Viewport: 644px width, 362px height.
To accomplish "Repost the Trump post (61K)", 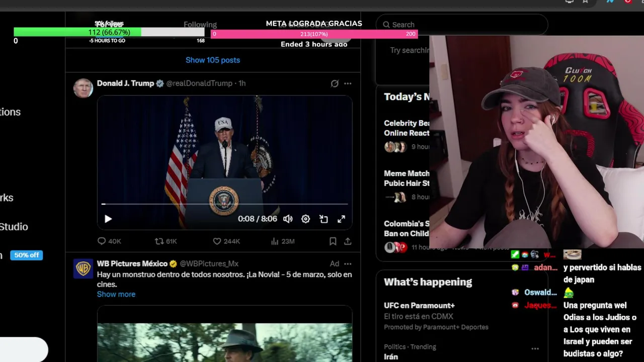I will [166, 241].
